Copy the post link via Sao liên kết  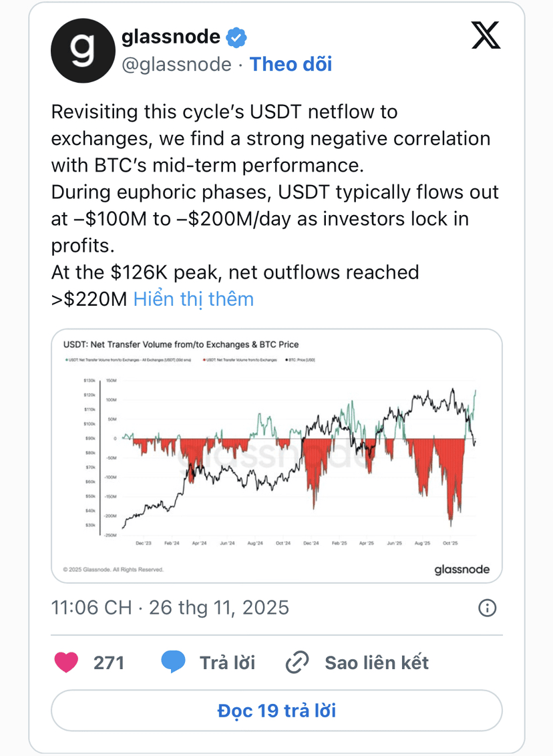[x=376, y=663]
